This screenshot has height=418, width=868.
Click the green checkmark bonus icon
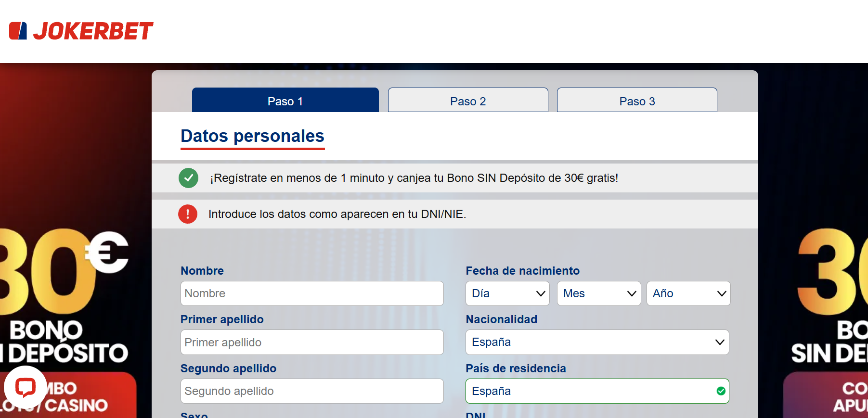coord(188,178)
